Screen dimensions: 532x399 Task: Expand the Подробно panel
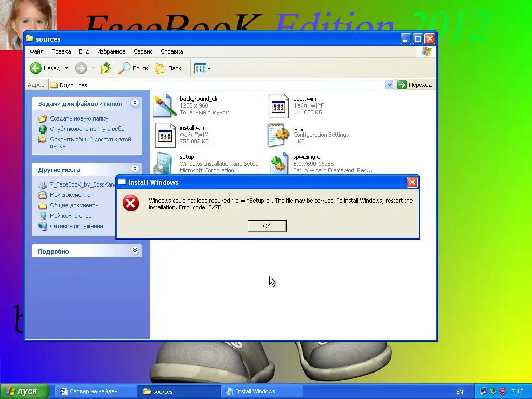pyautogui.click(x=135, y=250)
